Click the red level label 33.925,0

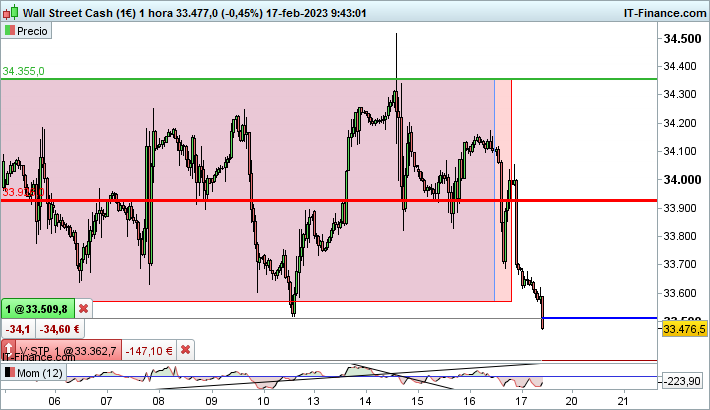24,192
